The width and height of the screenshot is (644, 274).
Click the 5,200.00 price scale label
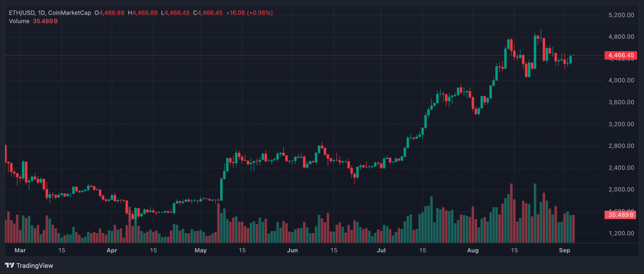(x=621, y=15)
